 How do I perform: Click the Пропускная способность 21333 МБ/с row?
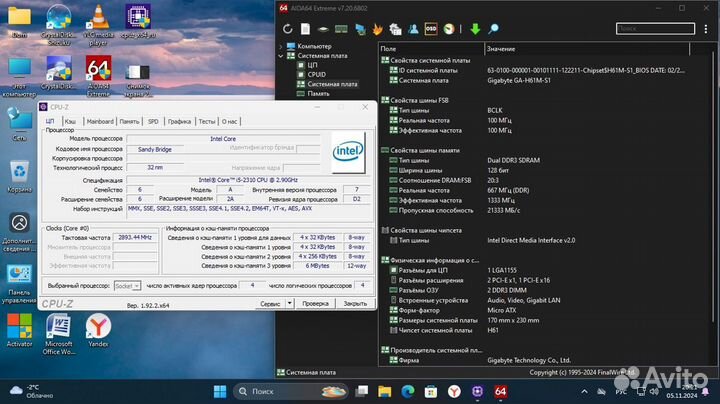click(546, 210)
